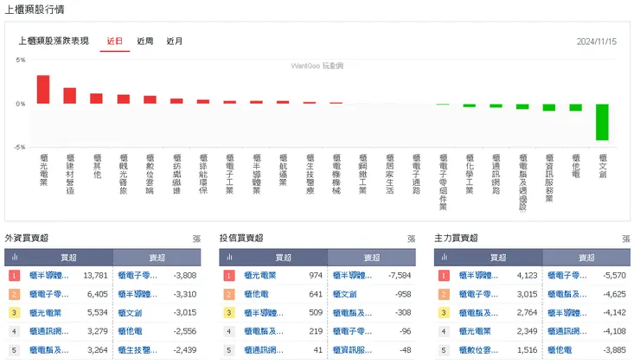The width and height of the screenshot is (640, 364).
Task: Switch to the 近日 tab
Action: pyautogui.click(x=115, y=42)
